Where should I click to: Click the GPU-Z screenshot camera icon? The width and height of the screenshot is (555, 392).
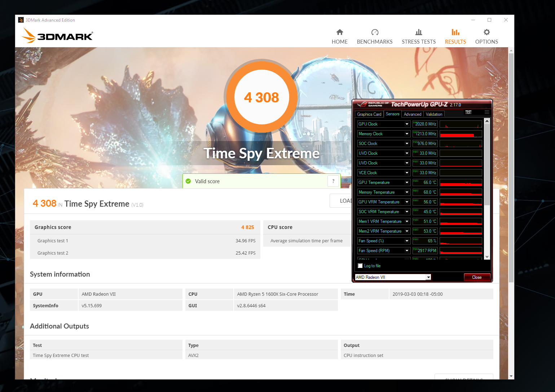point(468,112)
